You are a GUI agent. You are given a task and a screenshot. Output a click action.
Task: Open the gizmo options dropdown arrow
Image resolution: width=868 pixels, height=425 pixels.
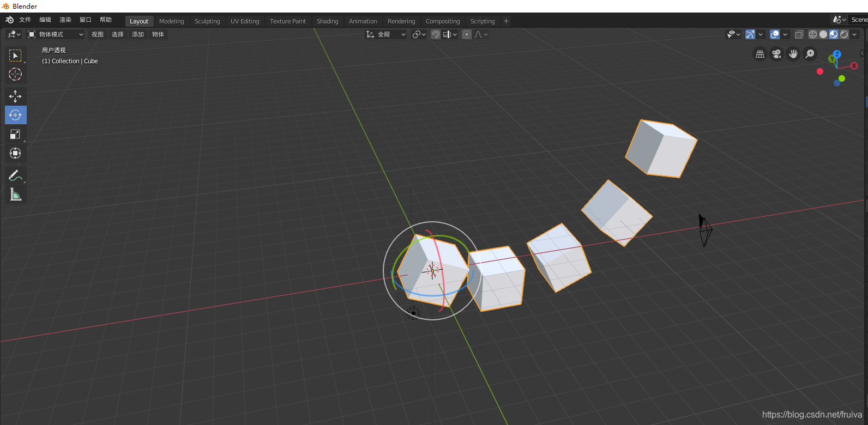[x=761, y=34]
